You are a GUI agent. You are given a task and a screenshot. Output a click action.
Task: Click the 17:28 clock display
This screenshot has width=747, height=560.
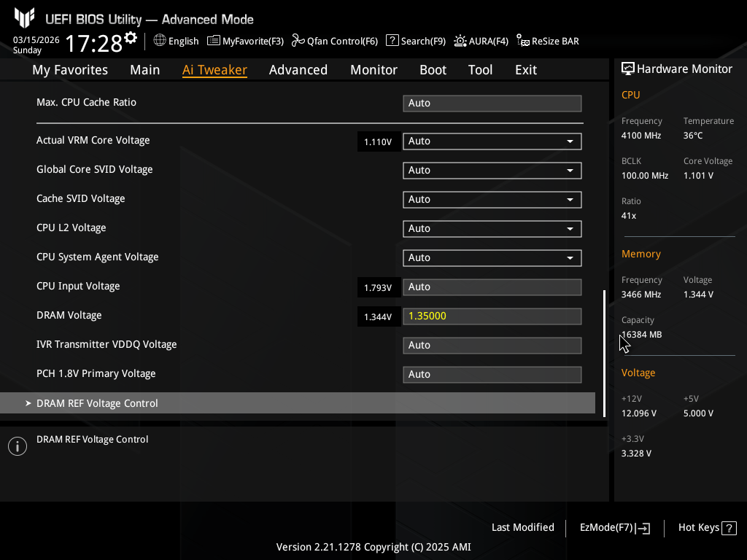(93, 44)
